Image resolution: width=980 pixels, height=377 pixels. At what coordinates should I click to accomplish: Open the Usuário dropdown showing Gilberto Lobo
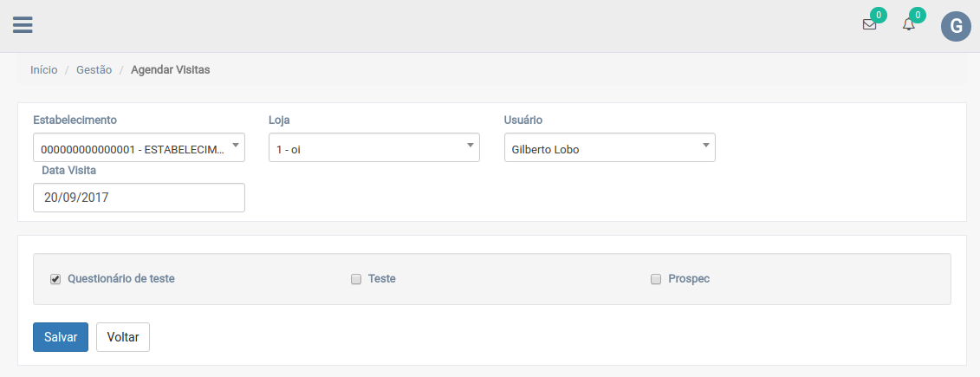pos(609,148)
